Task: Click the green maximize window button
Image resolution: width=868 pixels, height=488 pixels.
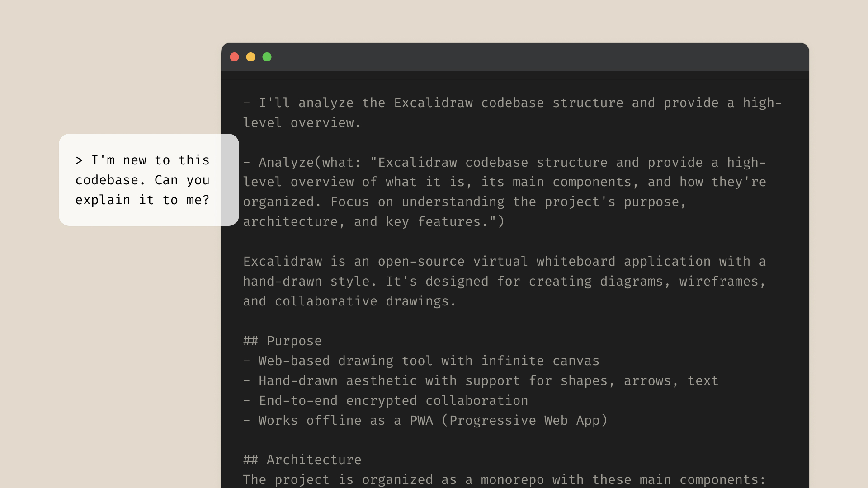Action: [x=267, y=57]
